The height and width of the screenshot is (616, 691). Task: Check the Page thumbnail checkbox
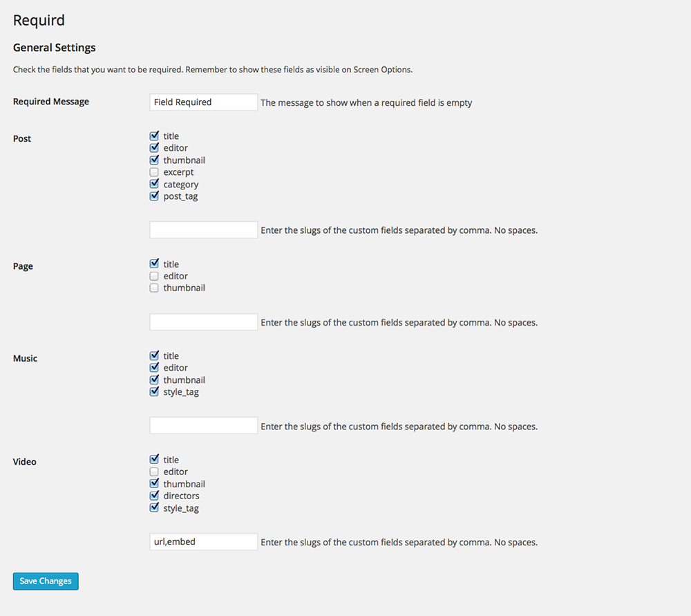(x=154, y=288)
